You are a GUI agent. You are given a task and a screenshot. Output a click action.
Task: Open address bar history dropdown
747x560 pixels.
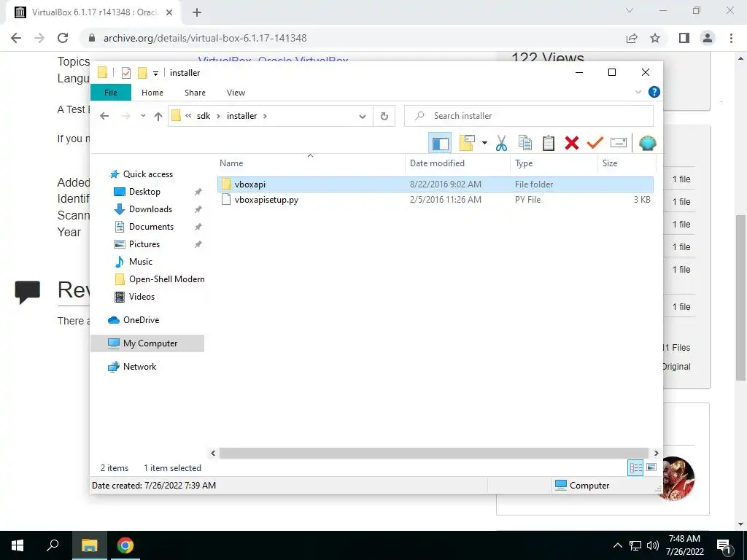point(363,116)
